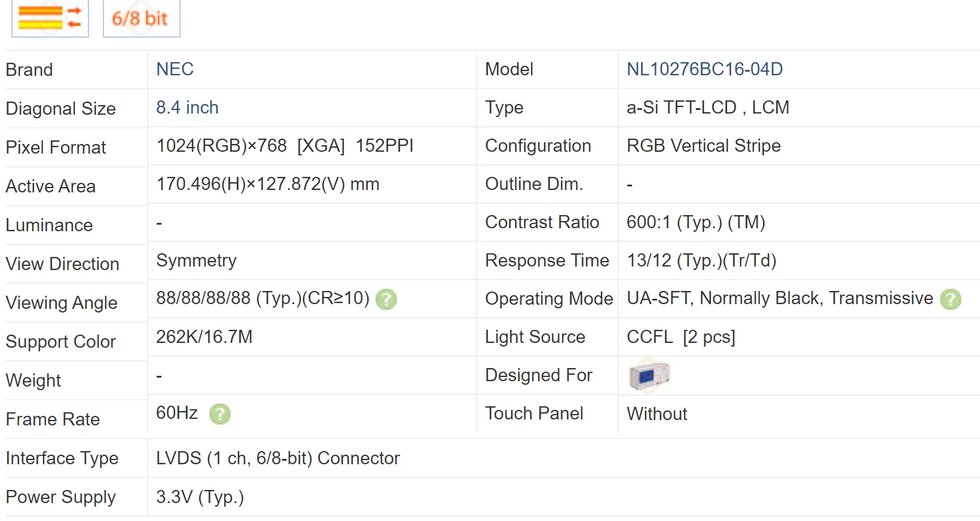Click the Designed For device thumbnail
This screenshot has width=980, height=521.
pyautogui.click(x=649, y=376)
